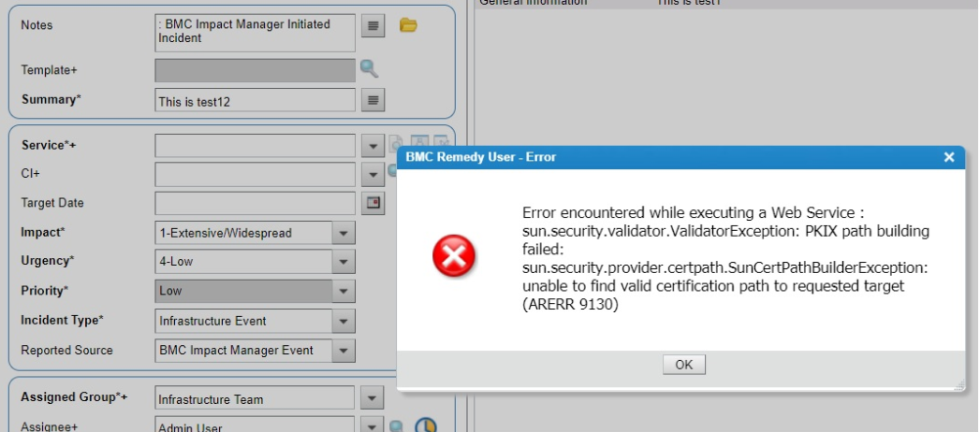Viewport: 980px width, 432px height.
Task: Open the Notes text editor icon
Action: tap(373, 26)
